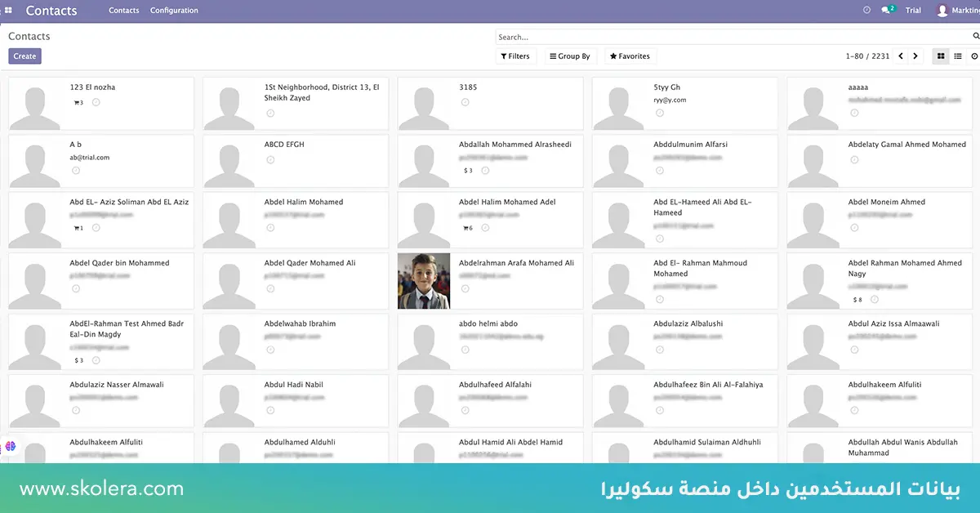Click activity clock on A b card
The width and height of the screenshot is (980, 513).
75,171
